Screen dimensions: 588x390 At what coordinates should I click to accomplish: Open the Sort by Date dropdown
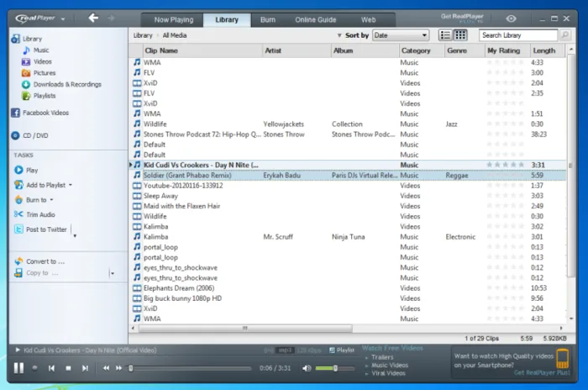401,35
